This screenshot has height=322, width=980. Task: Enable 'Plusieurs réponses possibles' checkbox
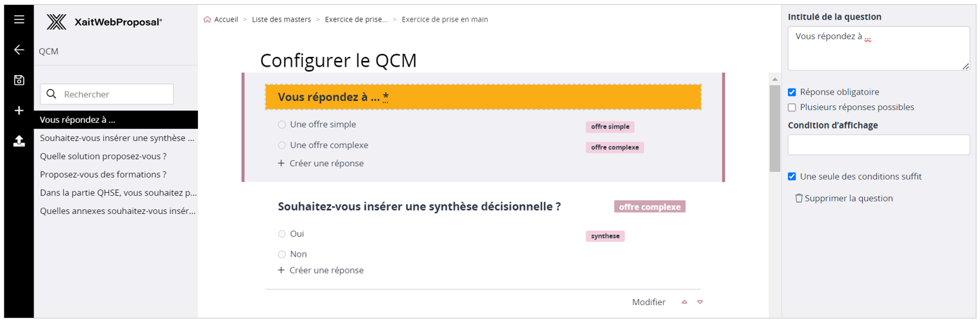[792, 107]
